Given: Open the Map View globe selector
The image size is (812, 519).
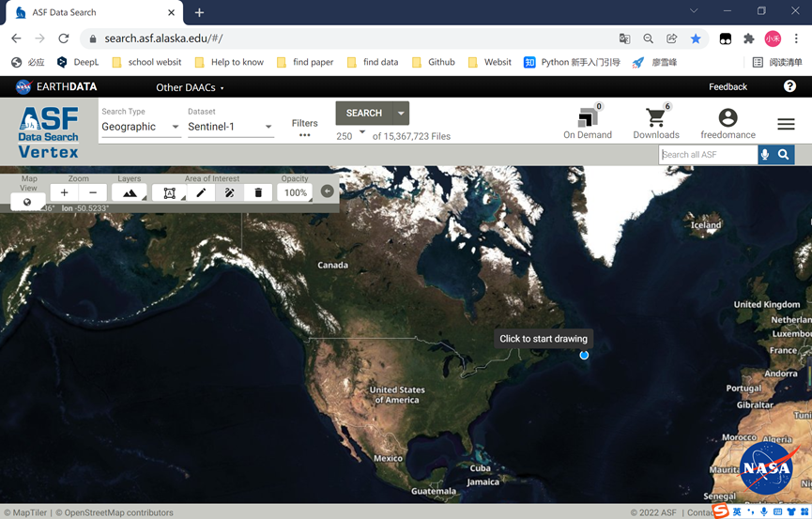Looking at the screenshot, I should pyautogui.click(x=27, y=202).
